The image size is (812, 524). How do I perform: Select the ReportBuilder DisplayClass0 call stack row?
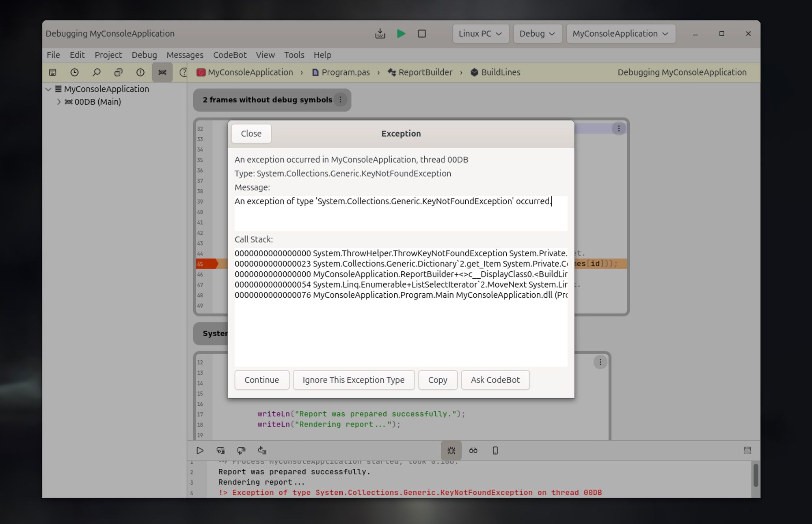point(401,274)
